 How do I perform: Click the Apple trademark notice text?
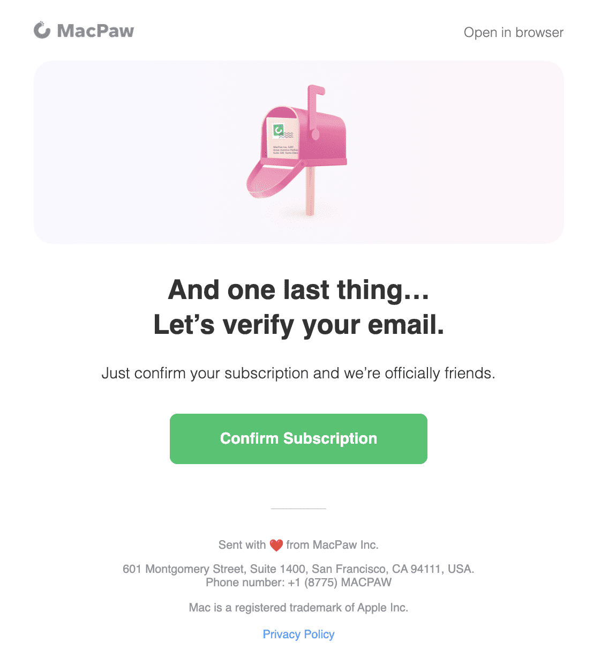(x=298, y=608)
